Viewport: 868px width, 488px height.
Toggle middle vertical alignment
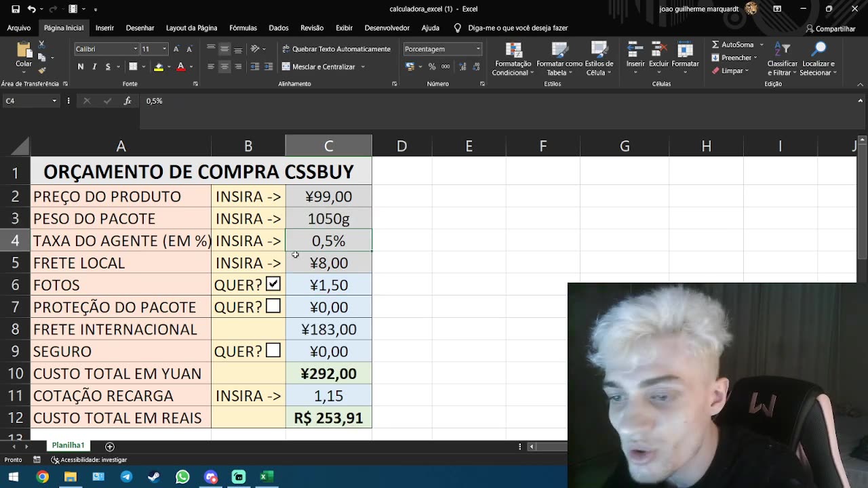point(224,49)
